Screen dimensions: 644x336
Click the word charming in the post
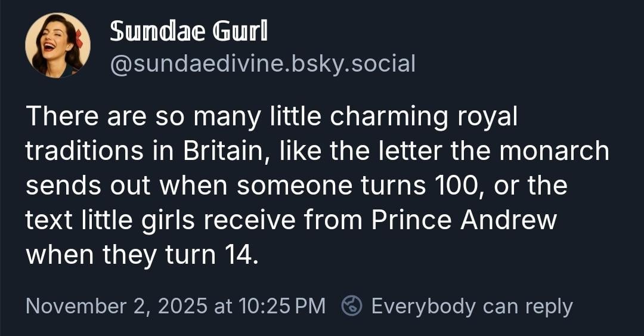(389, 117)
